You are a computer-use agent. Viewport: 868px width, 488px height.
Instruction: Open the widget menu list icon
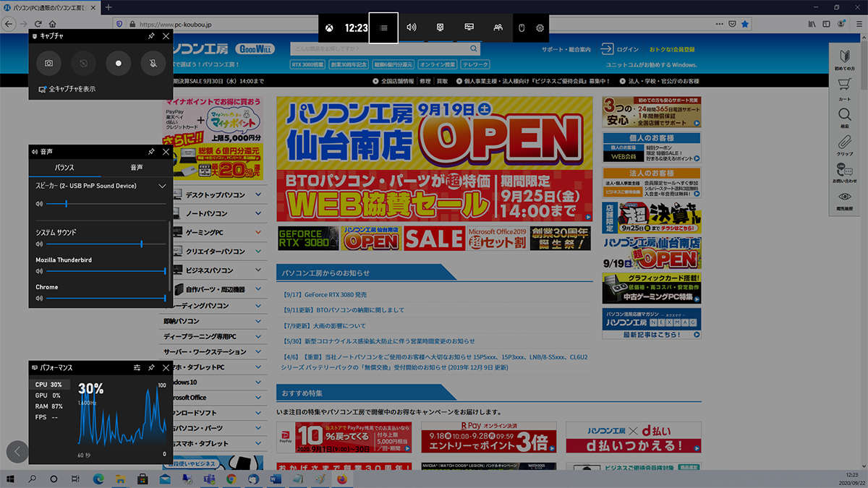pyautogui.click(x=383, y=27)
